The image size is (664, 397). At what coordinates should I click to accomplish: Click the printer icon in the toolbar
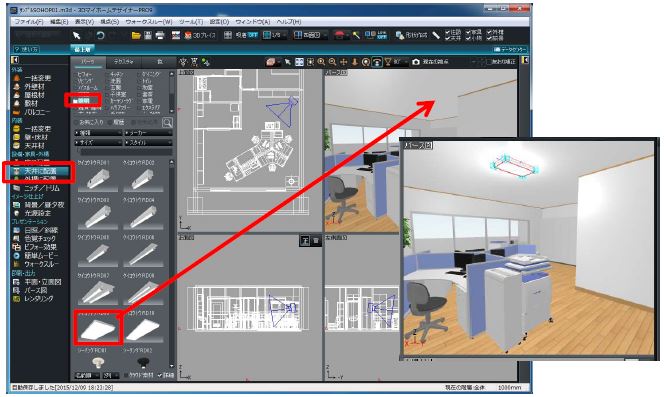(x=160, y=36)
